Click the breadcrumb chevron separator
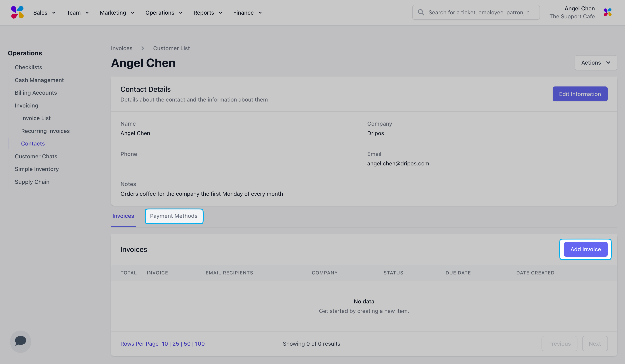The height and width of the screenshot is (364, 625). tap(143, 48)
